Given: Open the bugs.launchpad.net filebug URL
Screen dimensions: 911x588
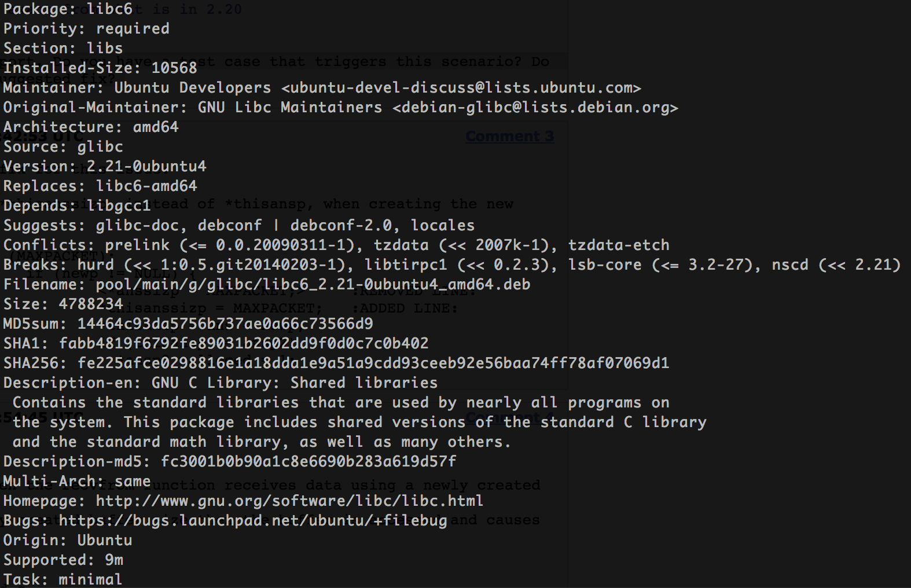Looking at the screenshot, I should coord(253,520).
